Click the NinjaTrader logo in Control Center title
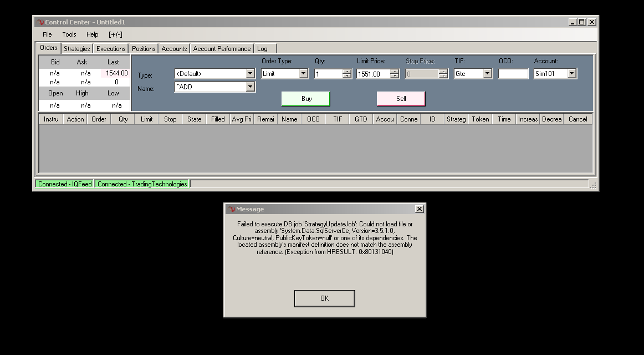Viewport: 644px width, 355px height. pyautogui.click(x=40, y=22)
